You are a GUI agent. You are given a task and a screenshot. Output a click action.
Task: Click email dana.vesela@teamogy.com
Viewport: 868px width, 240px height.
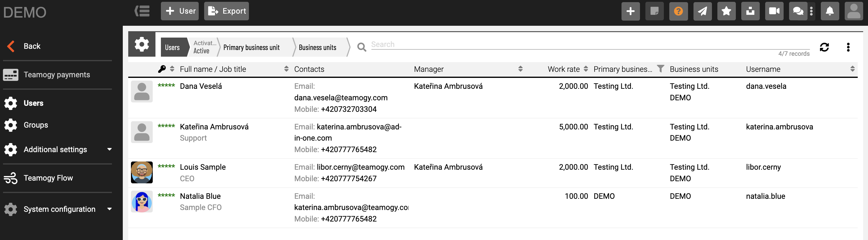[x=341, y=98]
